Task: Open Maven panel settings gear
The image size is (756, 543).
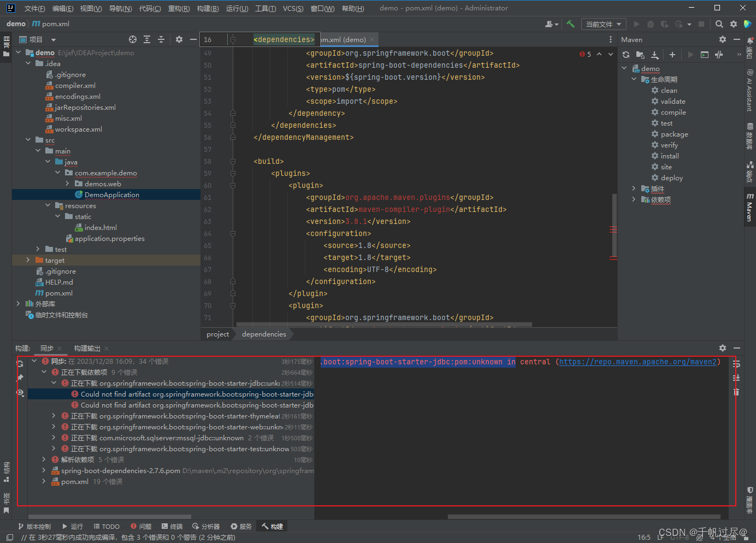Action: click(723, 39)
